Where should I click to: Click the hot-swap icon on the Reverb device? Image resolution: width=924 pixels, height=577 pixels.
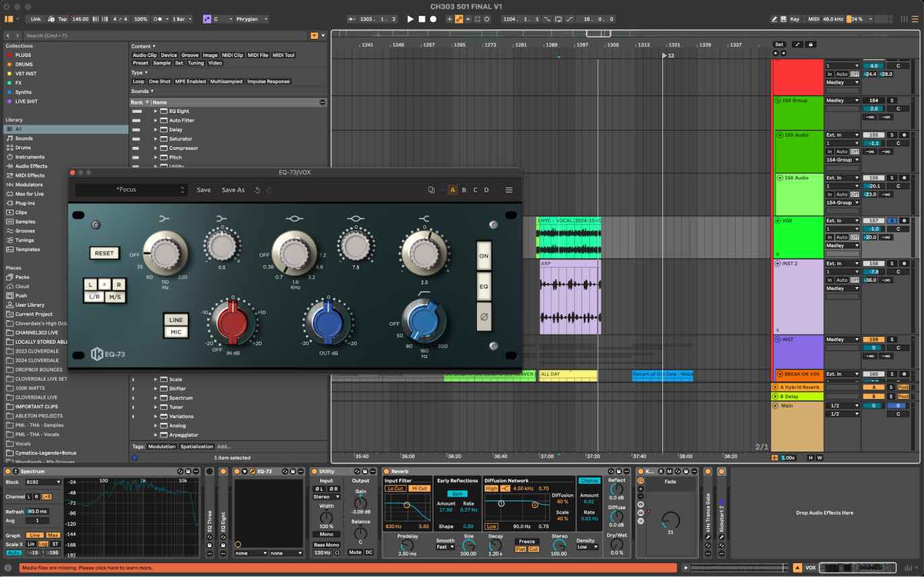[610, 471]
